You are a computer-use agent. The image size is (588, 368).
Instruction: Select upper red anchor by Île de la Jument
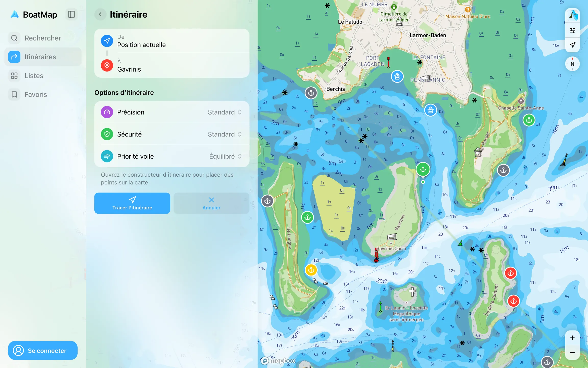coord(511,273)
